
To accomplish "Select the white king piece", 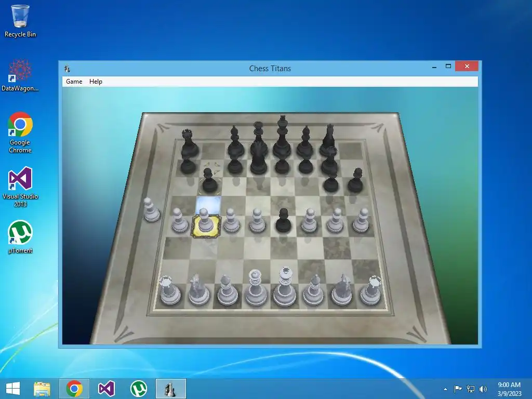I will [284, 287].
